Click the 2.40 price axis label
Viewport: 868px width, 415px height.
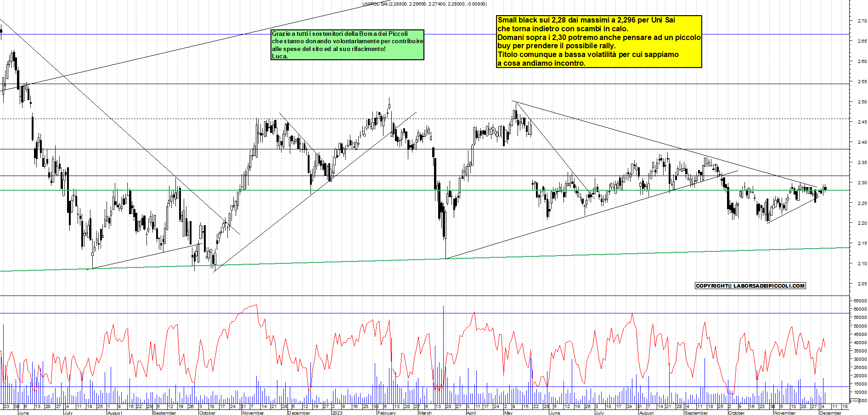click(862, 142)
